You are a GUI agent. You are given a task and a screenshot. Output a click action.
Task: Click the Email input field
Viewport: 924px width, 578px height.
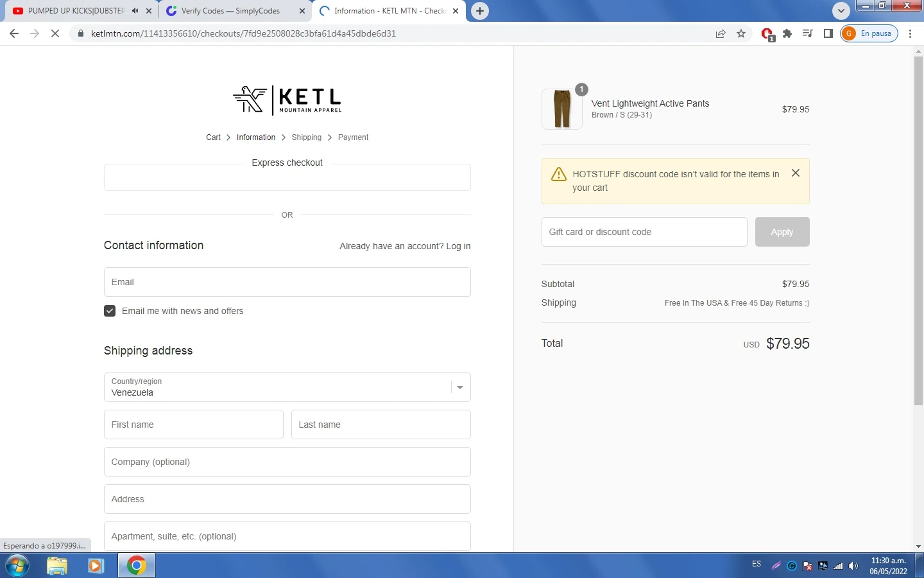tap(287, 282)
